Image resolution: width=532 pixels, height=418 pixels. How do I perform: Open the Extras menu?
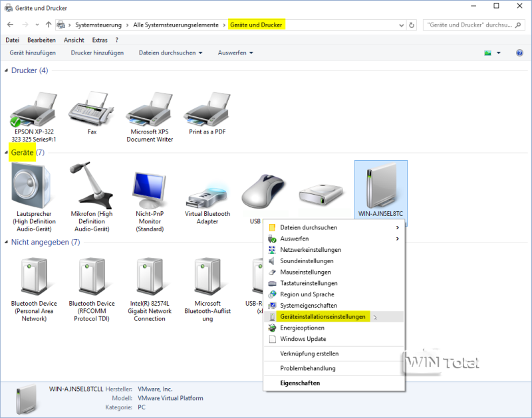[100, 40]
